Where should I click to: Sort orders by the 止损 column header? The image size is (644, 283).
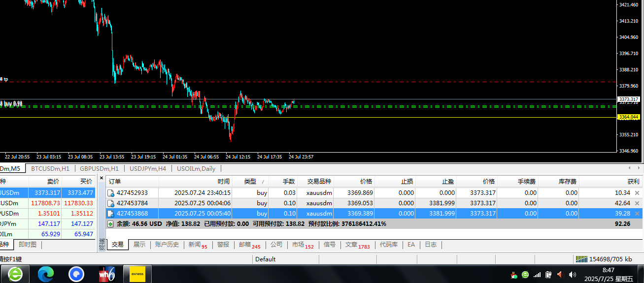(395, 182)
